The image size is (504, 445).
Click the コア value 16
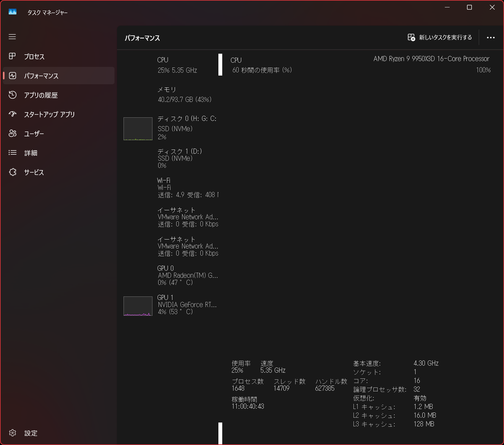[417, 381]
